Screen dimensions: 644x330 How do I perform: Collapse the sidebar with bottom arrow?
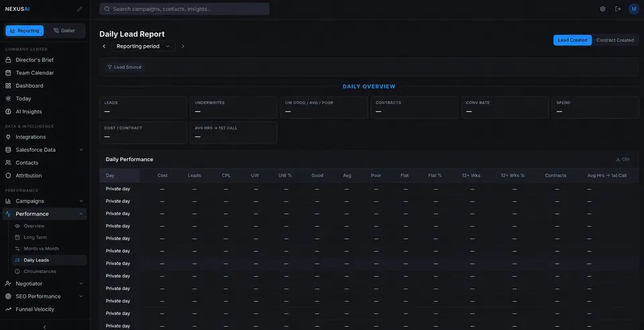point(45,327)
